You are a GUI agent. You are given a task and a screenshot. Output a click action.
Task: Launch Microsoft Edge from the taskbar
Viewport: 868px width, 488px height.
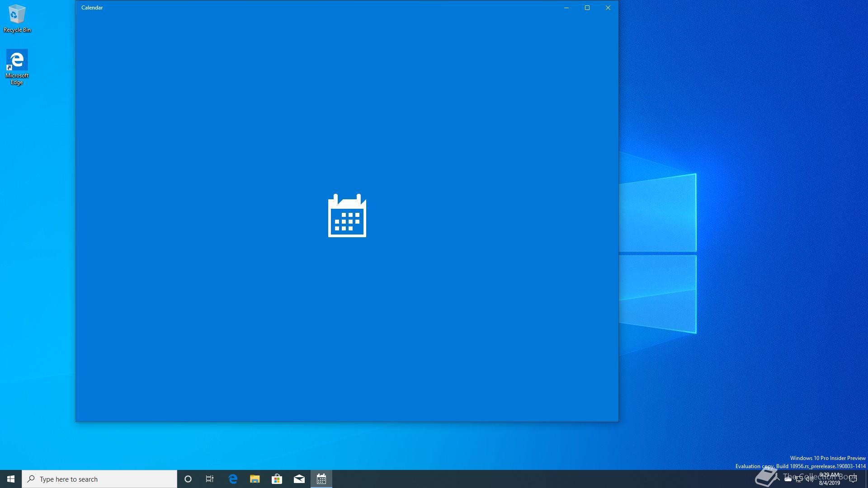tap(233, 479)
